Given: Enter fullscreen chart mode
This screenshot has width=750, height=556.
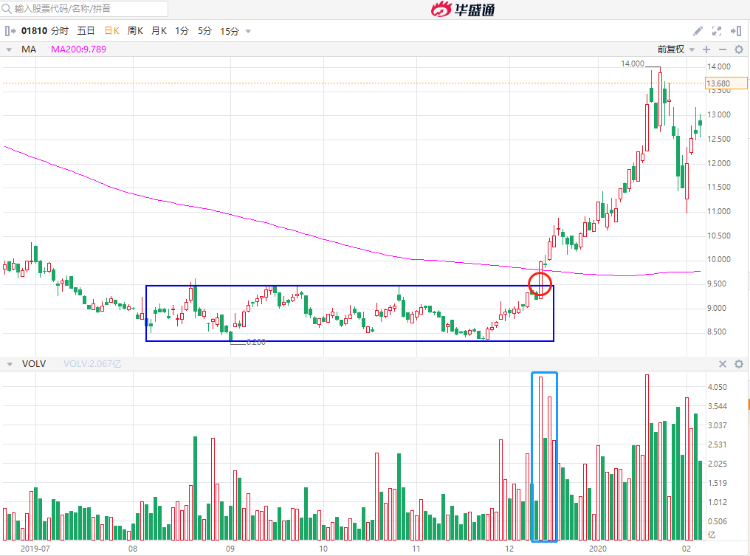Looking at the screenshot, I should [717, 31].
